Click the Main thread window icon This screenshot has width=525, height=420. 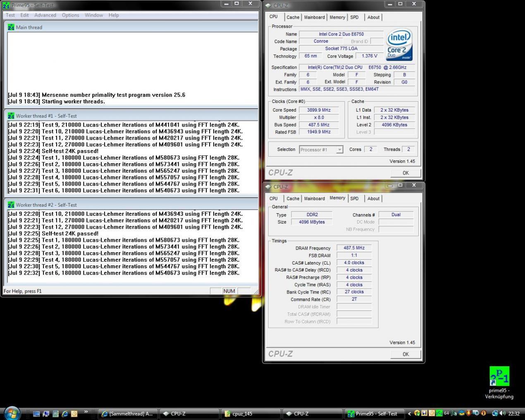[11, 27]
